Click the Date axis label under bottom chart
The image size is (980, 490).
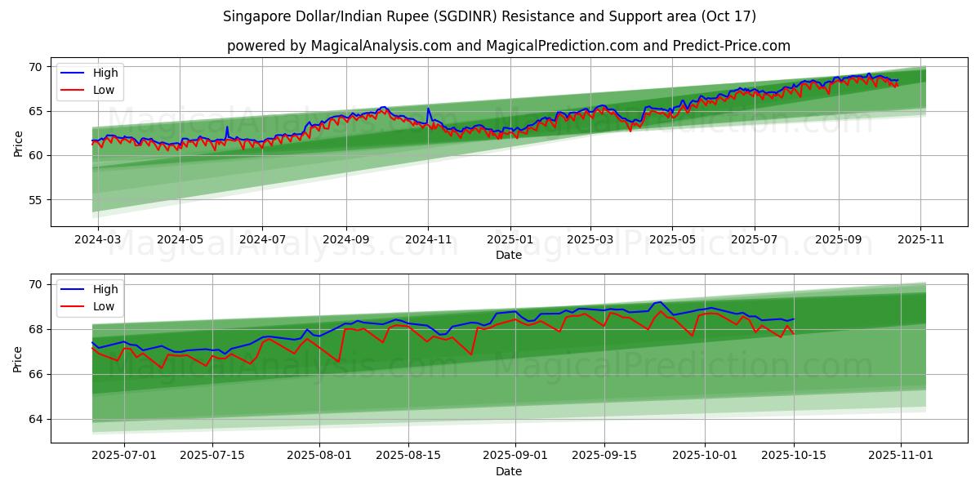pyautogui.click(x=508, y=472)
